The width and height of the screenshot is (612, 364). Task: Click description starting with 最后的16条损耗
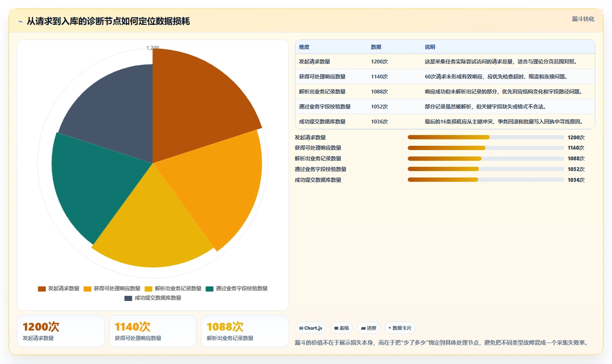coord(504,122)
